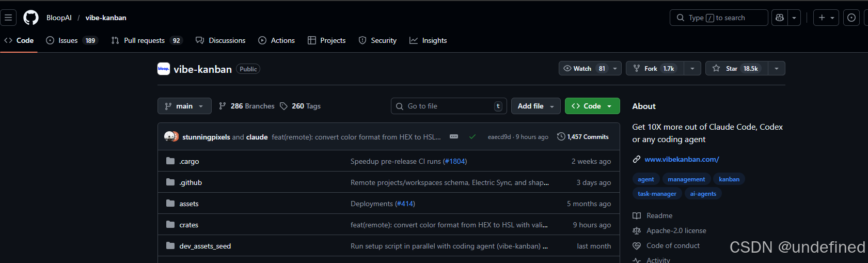The width and height of the screenshot is (868, 263).
Task: Click the vibe-kanban repository title
Action: [x=202, y=69]
